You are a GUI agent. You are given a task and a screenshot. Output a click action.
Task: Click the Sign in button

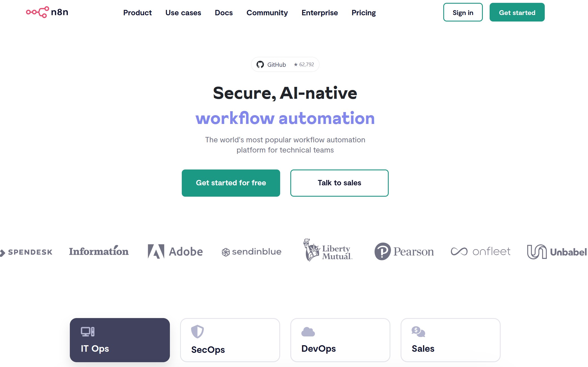coord(463,12)
